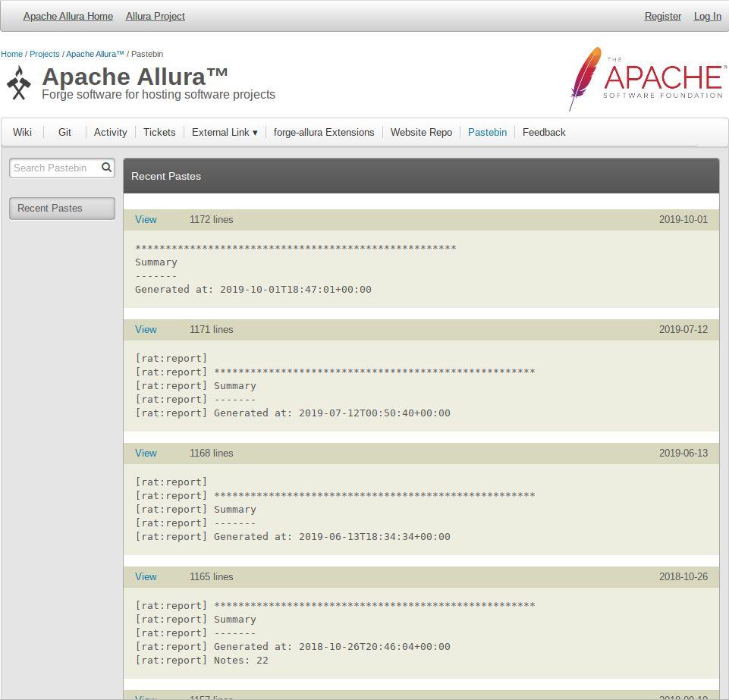Click the search magnifier icon in Pastebin search
The image size is (729, 700).
point(106,168)
